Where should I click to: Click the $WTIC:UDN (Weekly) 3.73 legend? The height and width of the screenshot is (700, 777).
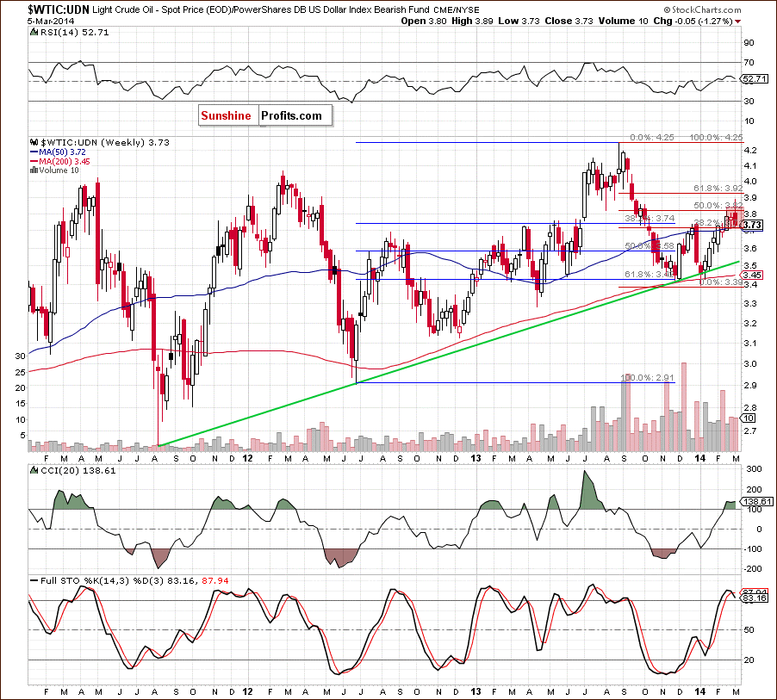pos(104,142)
